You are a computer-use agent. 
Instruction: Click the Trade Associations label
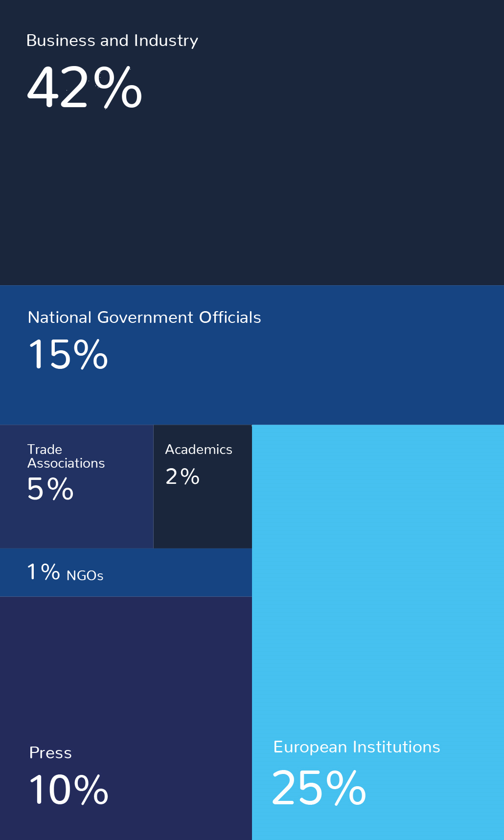pos(66,456)
